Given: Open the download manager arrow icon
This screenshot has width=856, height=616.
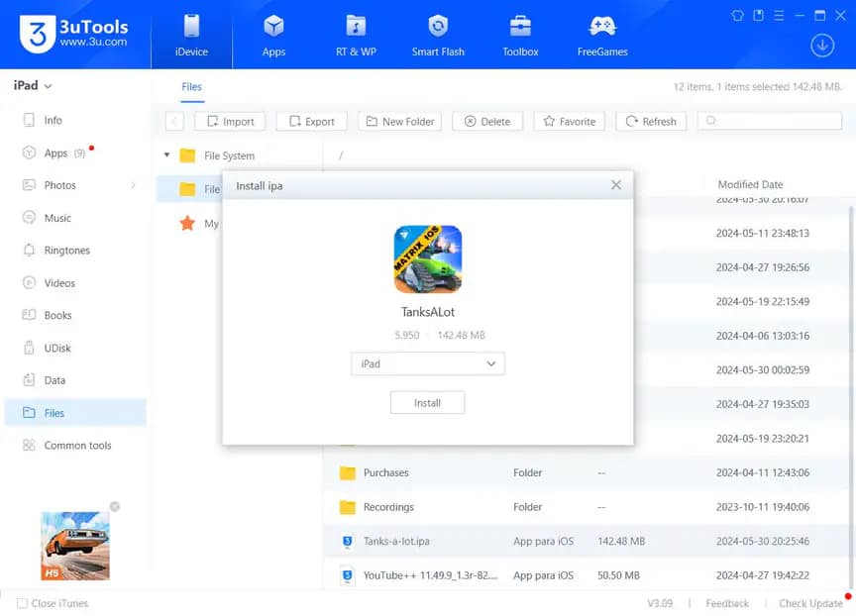Looking at the screenshot, I should click(x=822, y=45).
